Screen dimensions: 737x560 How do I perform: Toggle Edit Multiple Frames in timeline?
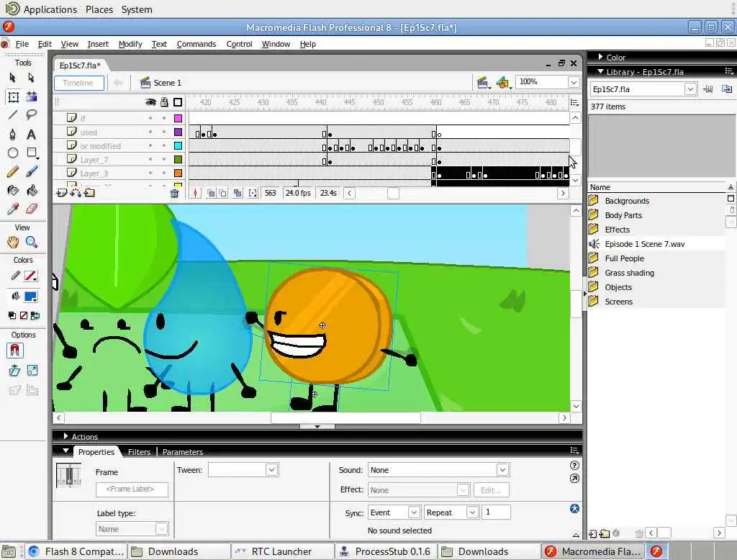238,193
